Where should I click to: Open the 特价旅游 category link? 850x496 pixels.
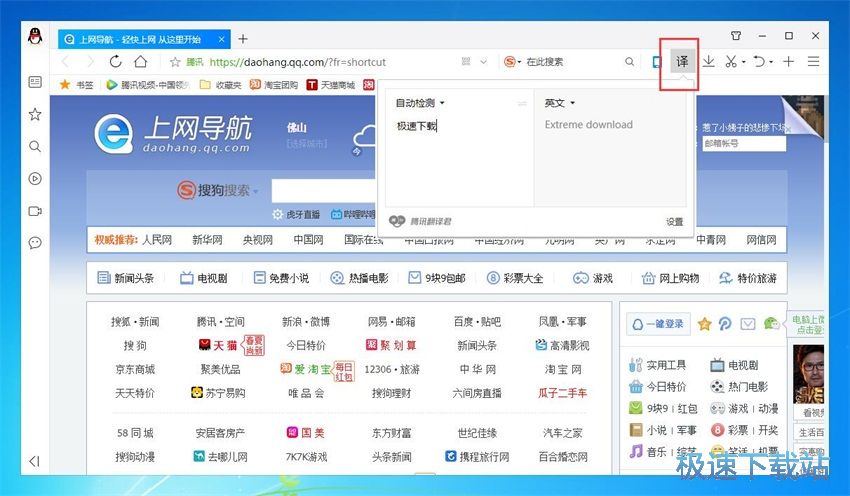[x=748, y=278]
